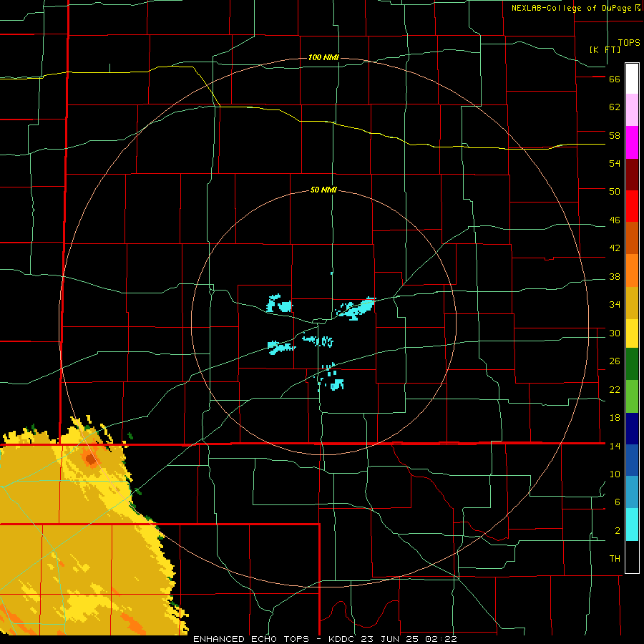This screenshot has height=644, width=644.
Task: Click the "ENHANCED ECHO TOPS" product title
Action: 250,639
